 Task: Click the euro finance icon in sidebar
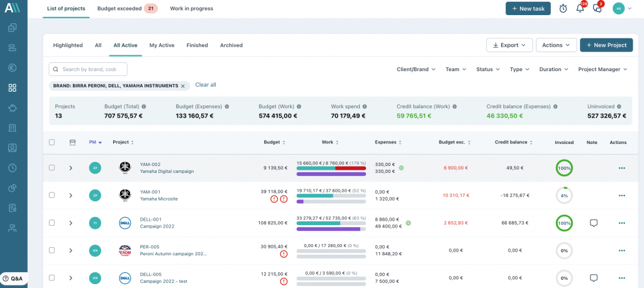pyautogui.click(x=12, y=68)
